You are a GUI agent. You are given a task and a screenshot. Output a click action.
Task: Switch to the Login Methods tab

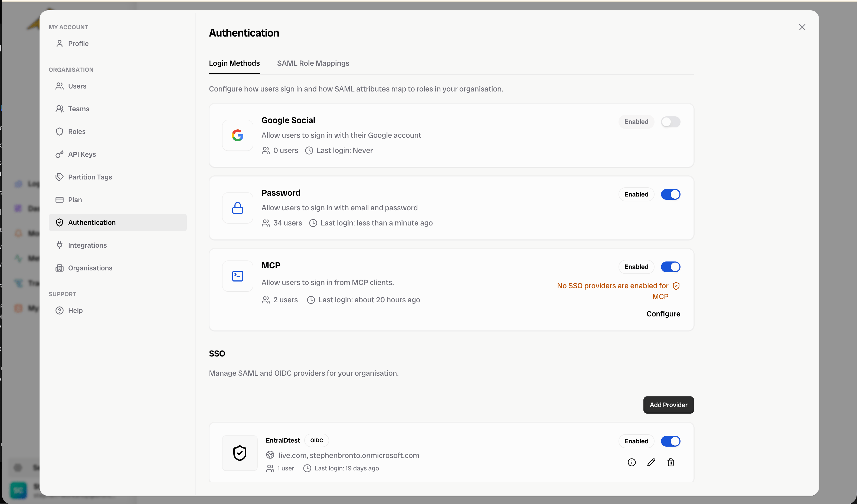click(x=234, y=63)
